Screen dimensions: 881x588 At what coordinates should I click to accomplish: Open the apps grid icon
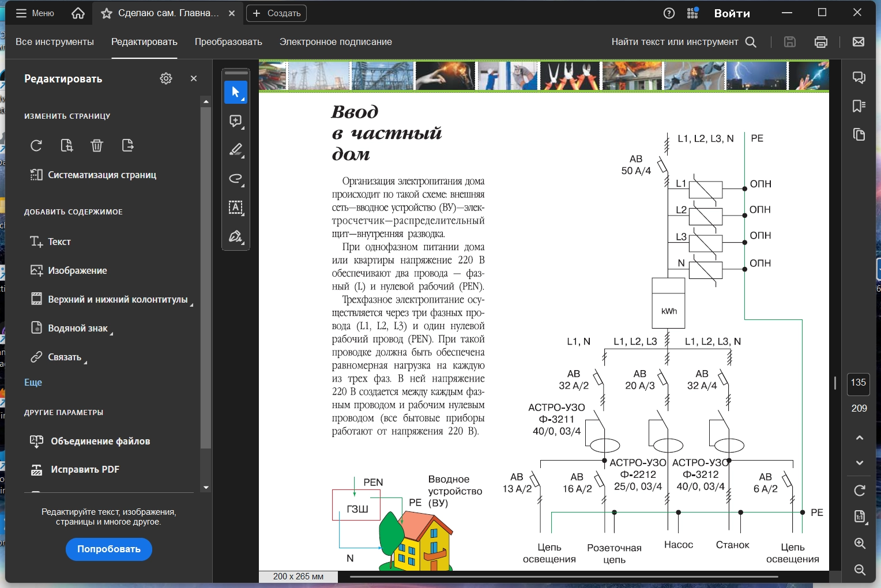pyautogui.click(x=693, y=13)
